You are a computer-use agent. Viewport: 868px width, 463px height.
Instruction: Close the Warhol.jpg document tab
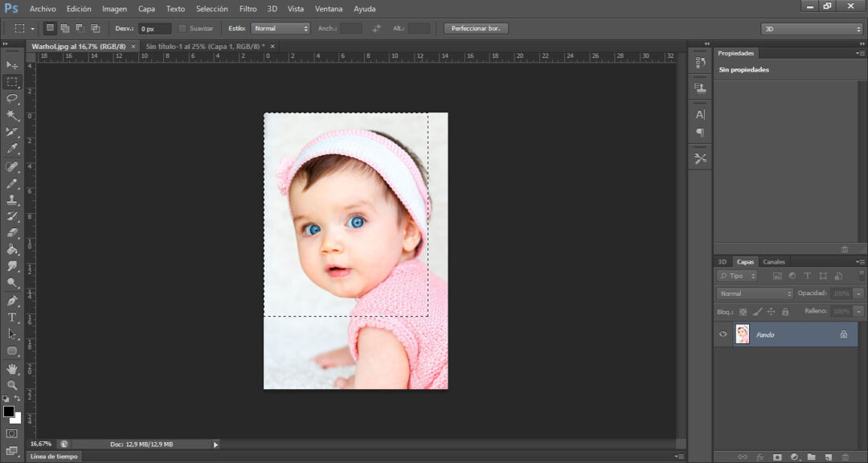pyautogui.click(x=133, y=47)
